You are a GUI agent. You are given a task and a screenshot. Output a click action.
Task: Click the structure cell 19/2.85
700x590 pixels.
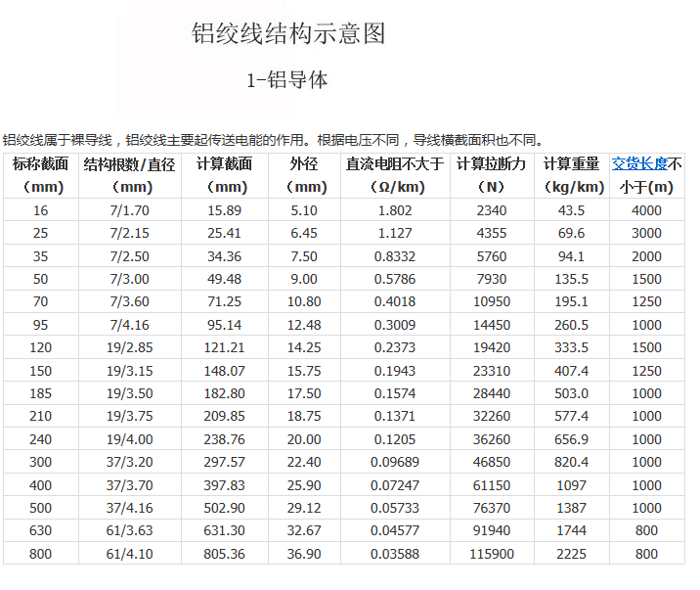129,347
